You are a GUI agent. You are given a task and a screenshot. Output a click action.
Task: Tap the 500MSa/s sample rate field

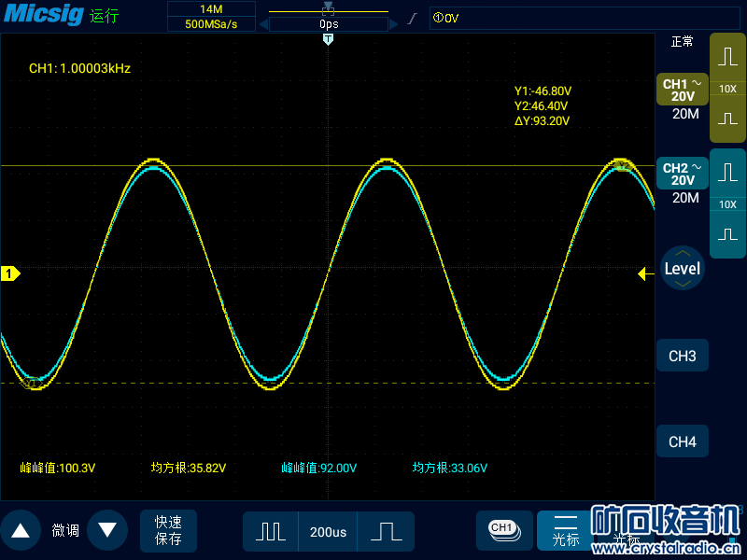coord(211,24)
